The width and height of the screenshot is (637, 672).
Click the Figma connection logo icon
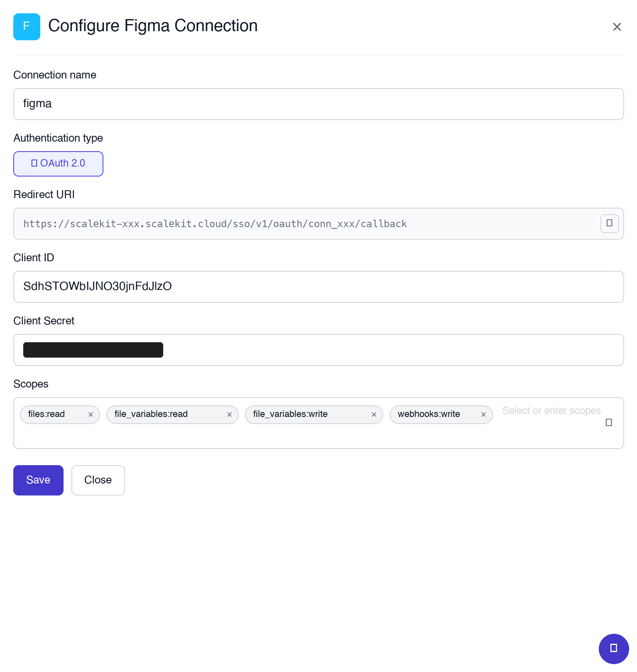[27, 27]
